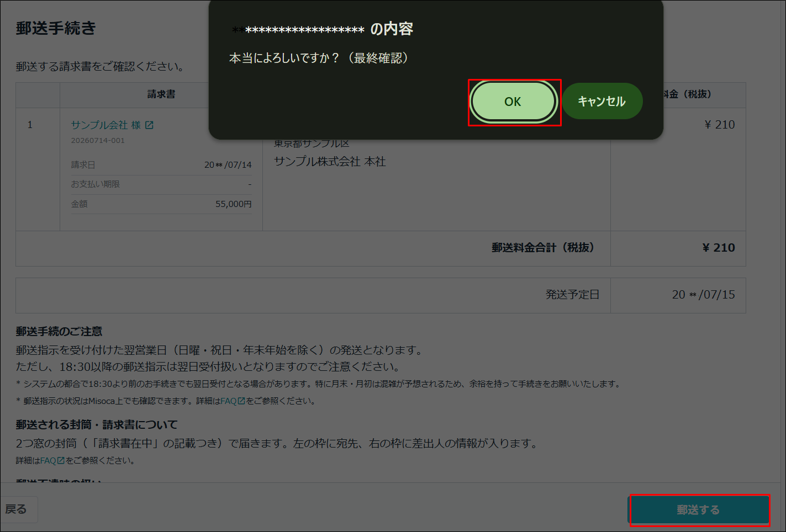Click the 請求書 column header
The height and width of the screenshot is (532, 786).
(161, 94)
